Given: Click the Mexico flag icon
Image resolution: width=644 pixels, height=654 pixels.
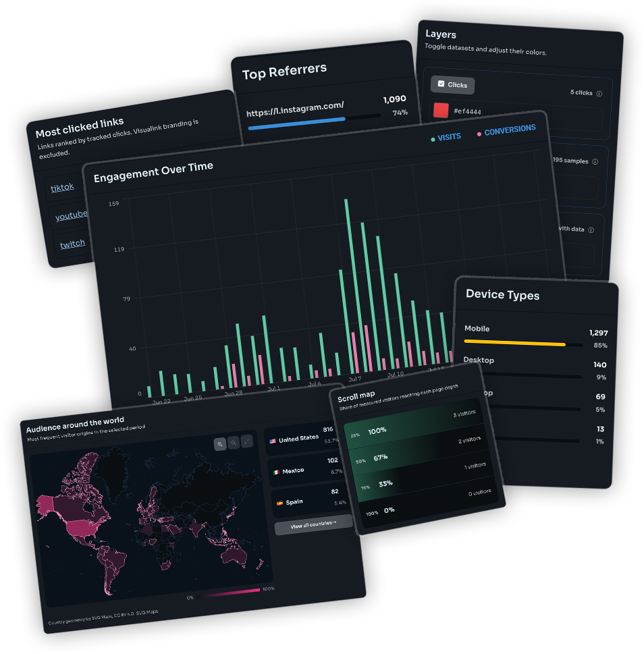Looking at the screenshot, I should point(276,472).
